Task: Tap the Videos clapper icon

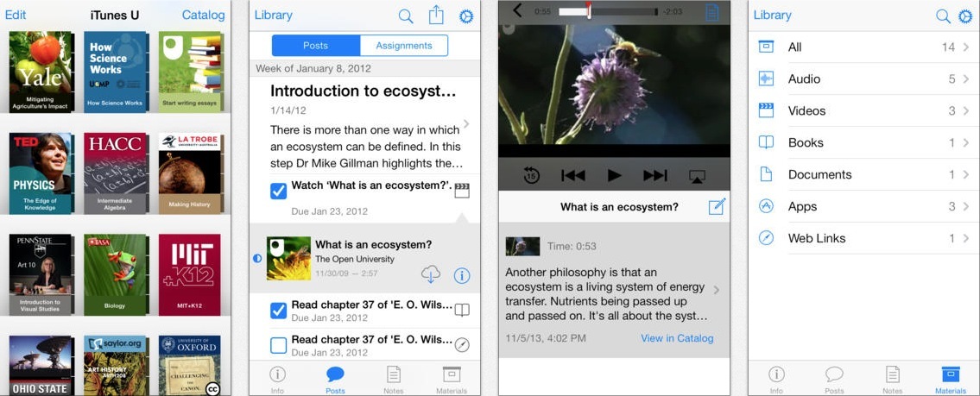Action: 766,110
